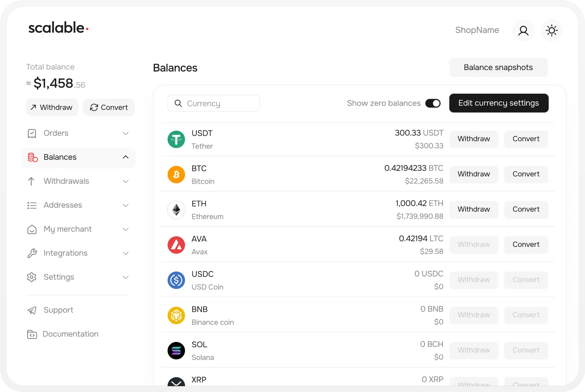Click the ShopName label
585x392 pixels.
coord(477,30)
